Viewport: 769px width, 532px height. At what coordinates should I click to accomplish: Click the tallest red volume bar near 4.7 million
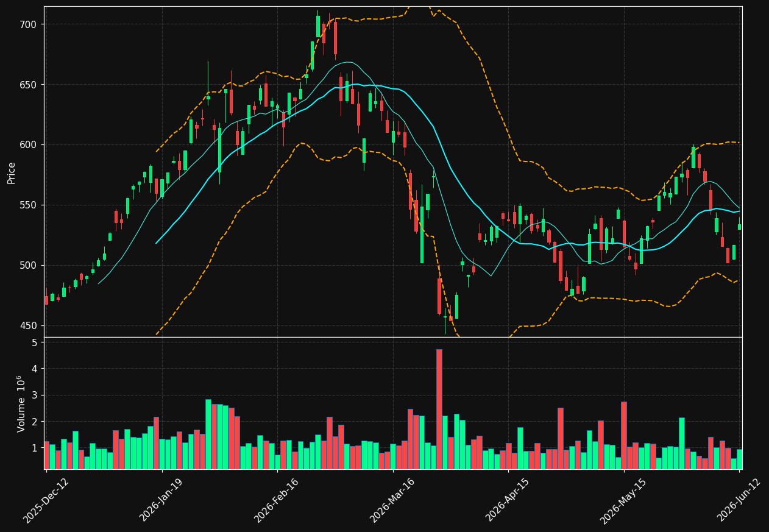[x=439, y=409]
